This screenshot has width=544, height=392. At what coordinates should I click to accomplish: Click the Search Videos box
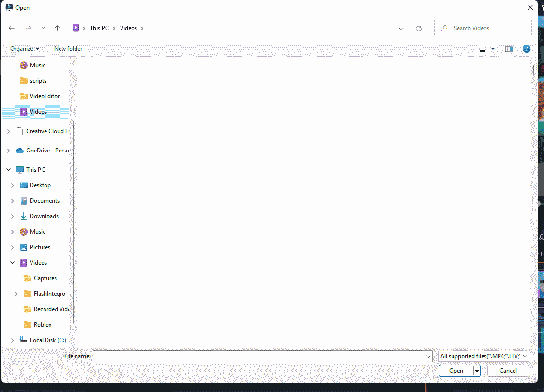pyautogui.click(x=483, y=28)
